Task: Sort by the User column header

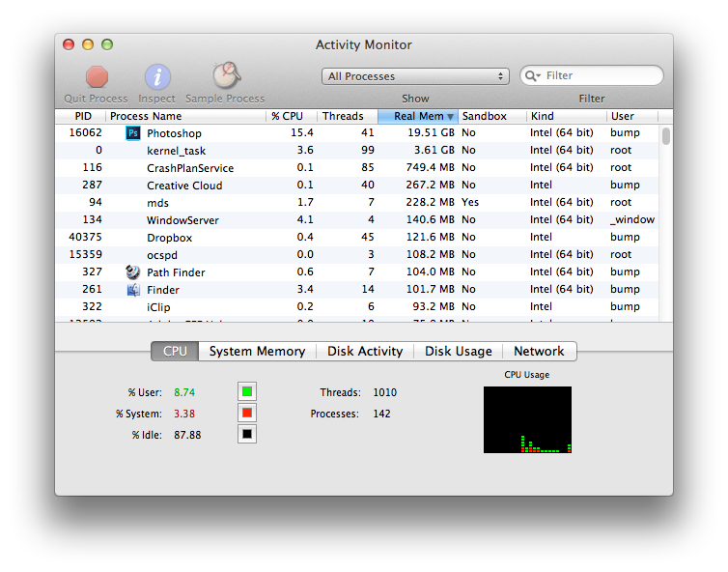Action: coord(632,116)
